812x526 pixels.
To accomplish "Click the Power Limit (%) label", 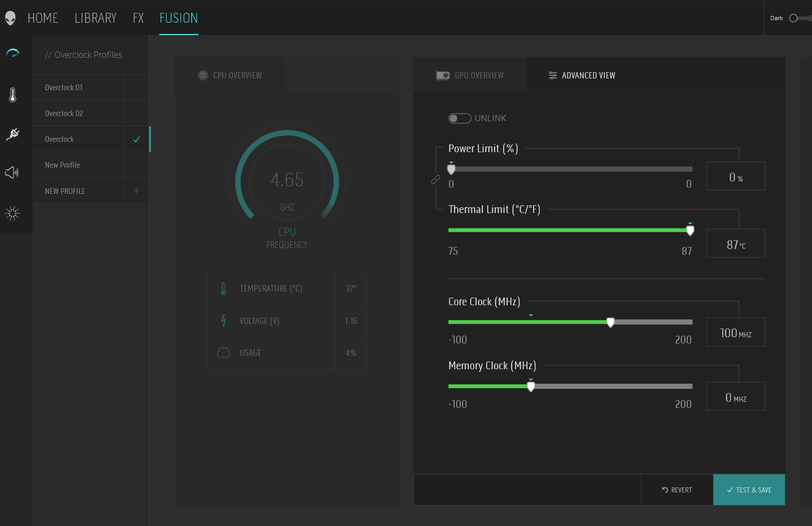I will (x=483, y=149).
